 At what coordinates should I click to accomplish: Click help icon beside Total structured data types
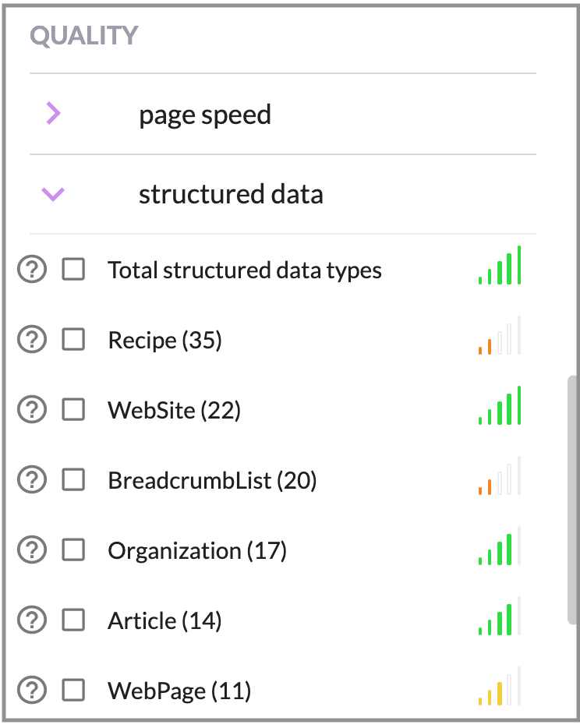tap(32, 270)
